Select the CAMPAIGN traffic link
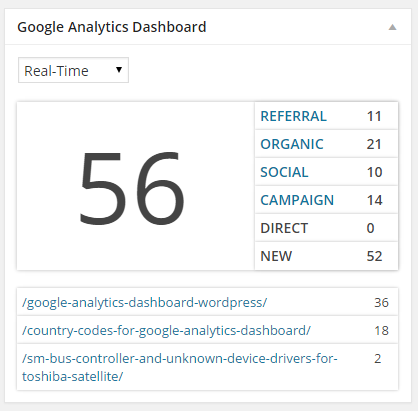Image resolution: width=418 pixels, height=411 pixels. tap(297, 200)
